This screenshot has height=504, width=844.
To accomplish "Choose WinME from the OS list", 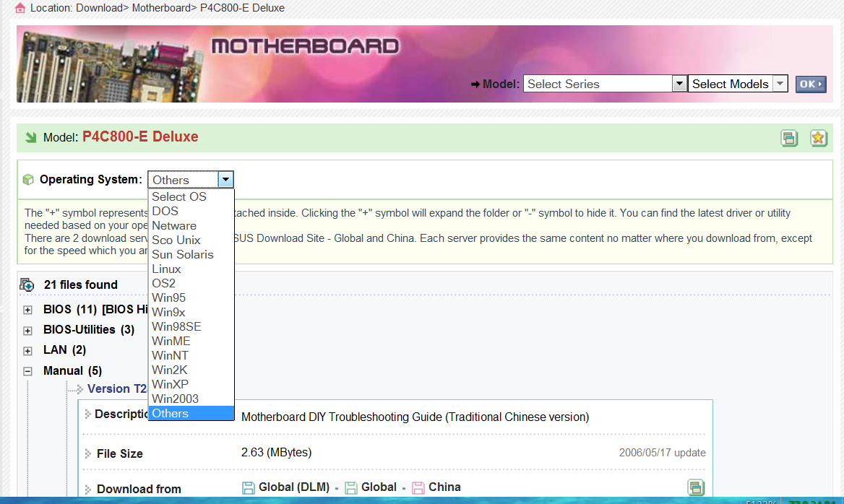I will point(191,342).
